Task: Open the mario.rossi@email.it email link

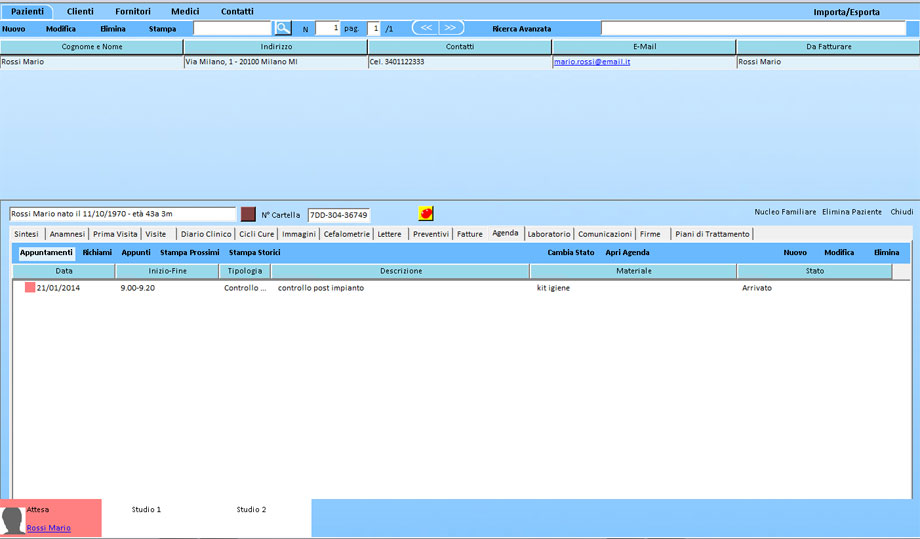Action: pos(592,62)
